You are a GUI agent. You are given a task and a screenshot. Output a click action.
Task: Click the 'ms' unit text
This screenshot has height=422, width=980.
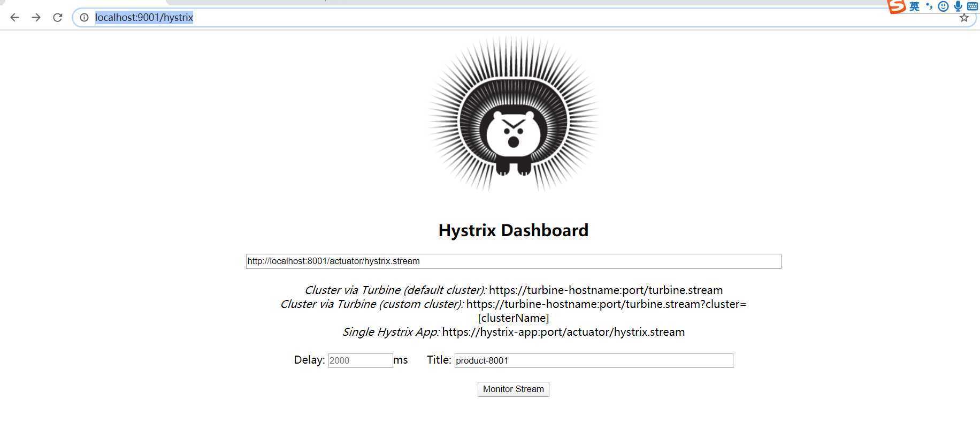tap(401, 360)
